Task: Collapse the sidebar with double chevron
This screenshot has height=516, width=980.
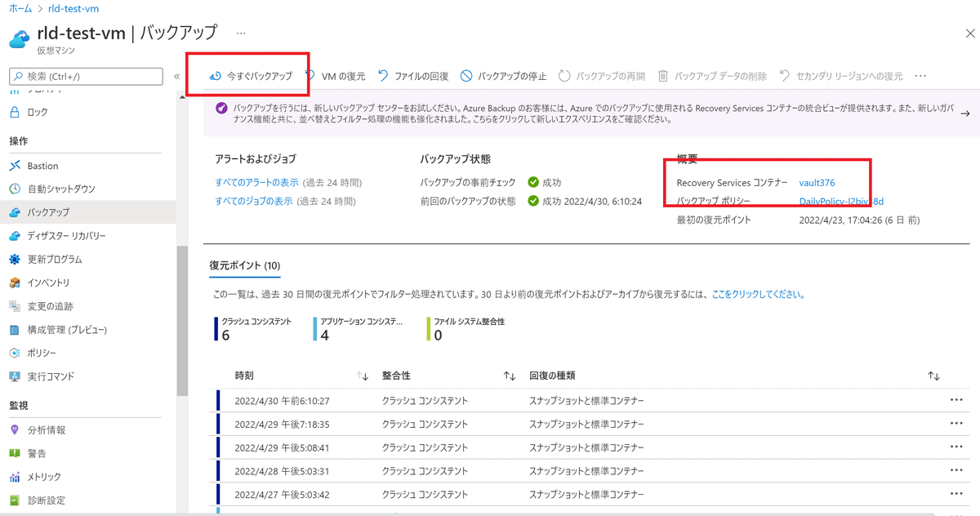Action: (176, 76)
